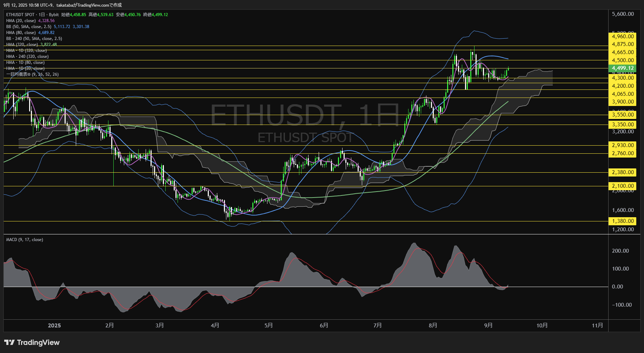This screenshot has width=644, height=353.
Task: Click the 7月 label on the time axis
Action: tap(378, 326)
